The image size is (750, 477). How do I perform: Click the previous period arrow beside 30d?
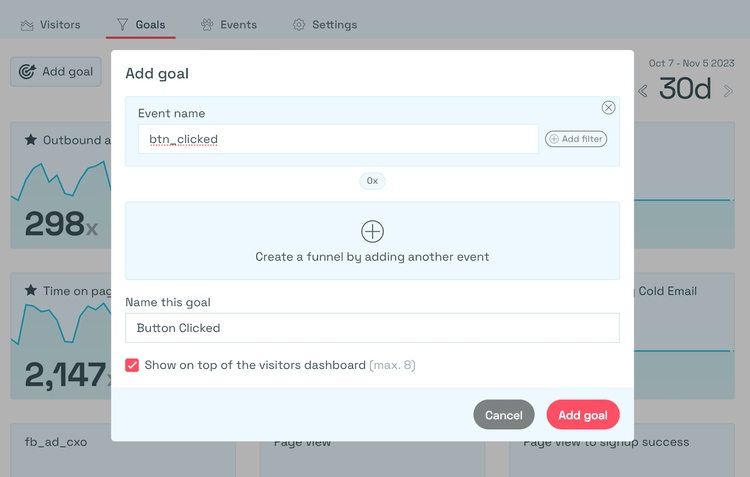point(643,91)
